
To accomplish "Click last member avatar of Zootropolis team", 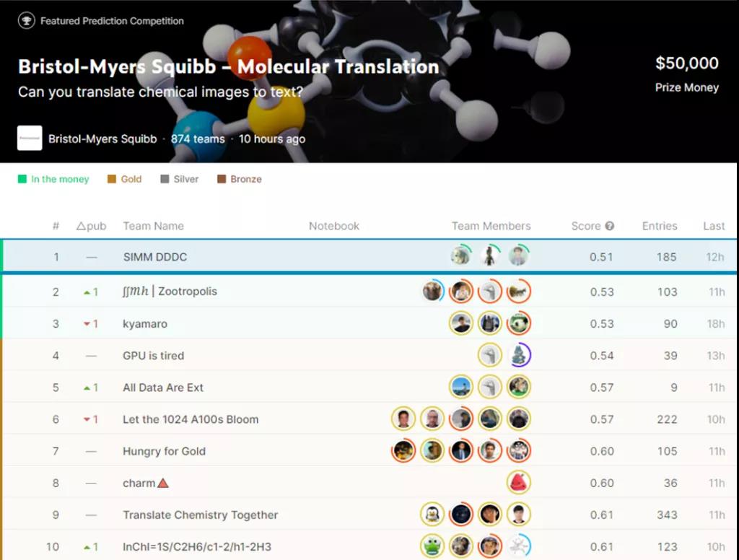I will (x=518, y=292).
